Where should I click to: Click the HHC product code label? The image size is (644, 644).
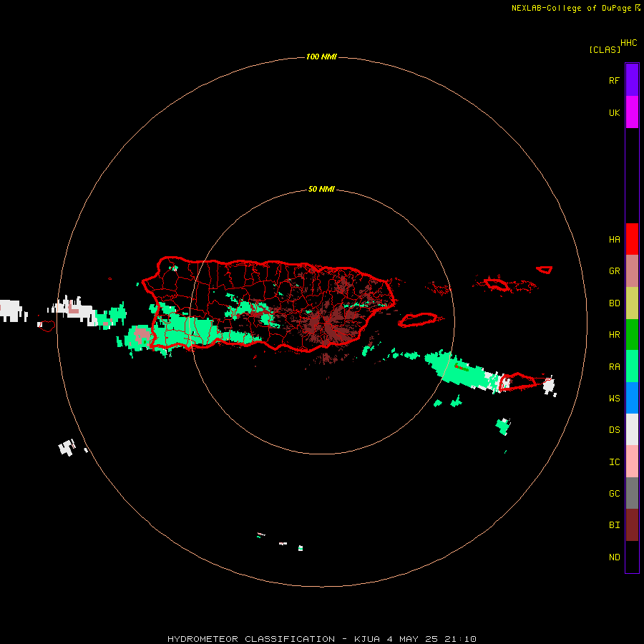coord(629,43)
